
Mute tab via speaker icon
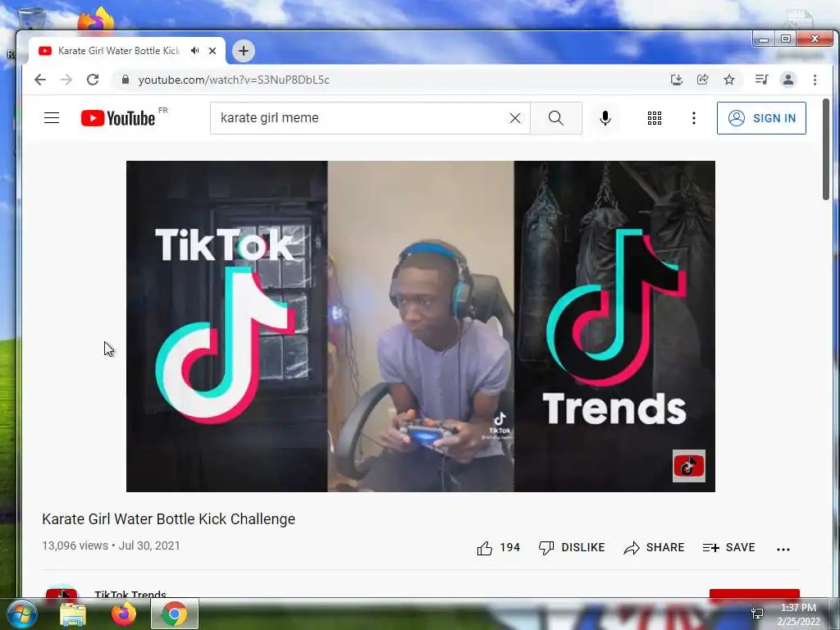tap(195, 51)
